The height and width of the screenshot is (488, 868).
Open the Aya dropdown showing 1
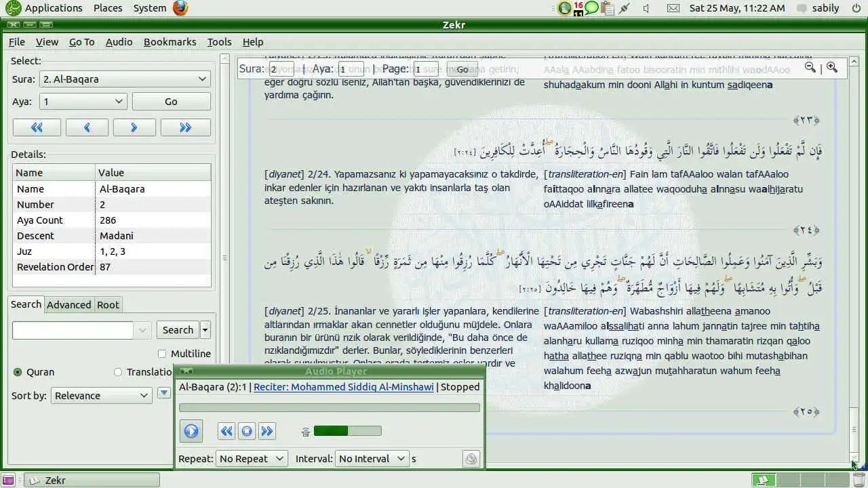[x=83, y=102]
